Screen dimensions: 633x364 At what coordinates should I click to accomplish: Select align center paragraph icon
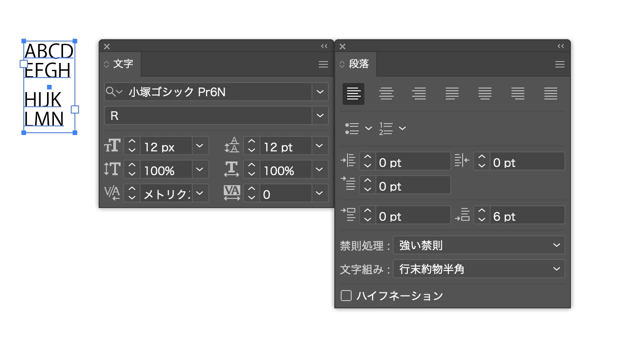[386, 94]
